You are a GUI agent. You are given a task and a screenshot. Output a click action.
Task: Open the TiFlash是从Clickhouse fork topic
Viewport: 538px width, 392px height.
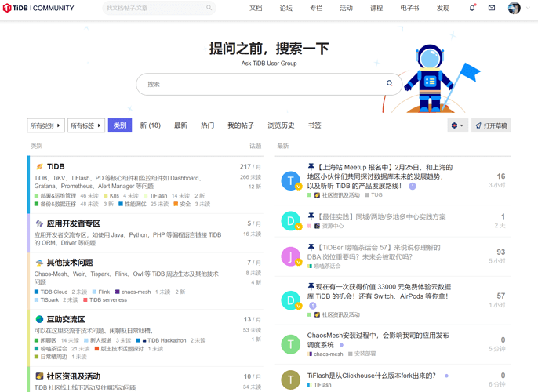coord(371,376)
